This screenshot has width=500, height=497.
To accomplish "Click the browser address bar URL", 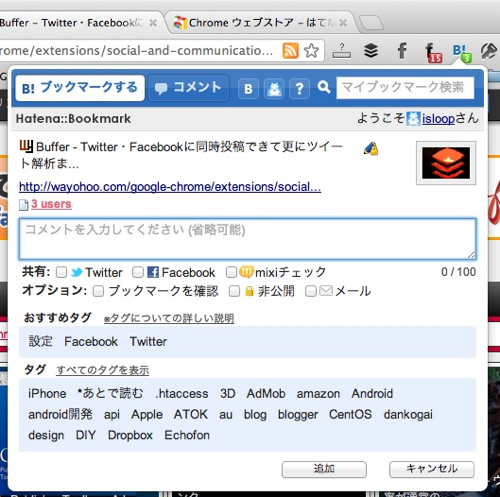I will [137, 51].
